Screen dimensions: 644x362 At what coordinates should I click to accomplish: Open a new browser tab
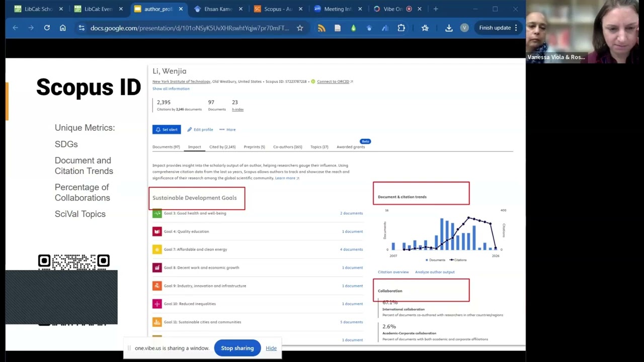436,9
